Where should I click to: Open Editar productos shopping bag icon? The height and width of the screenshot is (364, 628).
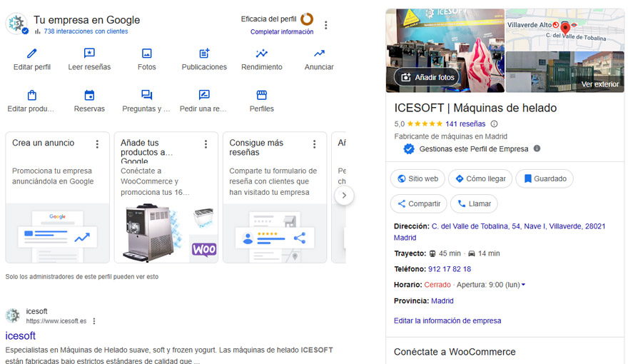coord(31,95)
